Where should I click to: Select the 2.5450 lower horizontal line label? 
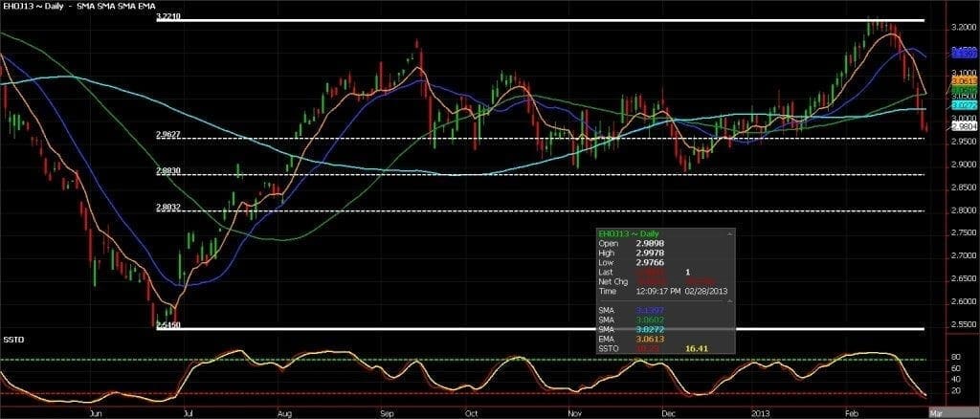pos(168,324)
